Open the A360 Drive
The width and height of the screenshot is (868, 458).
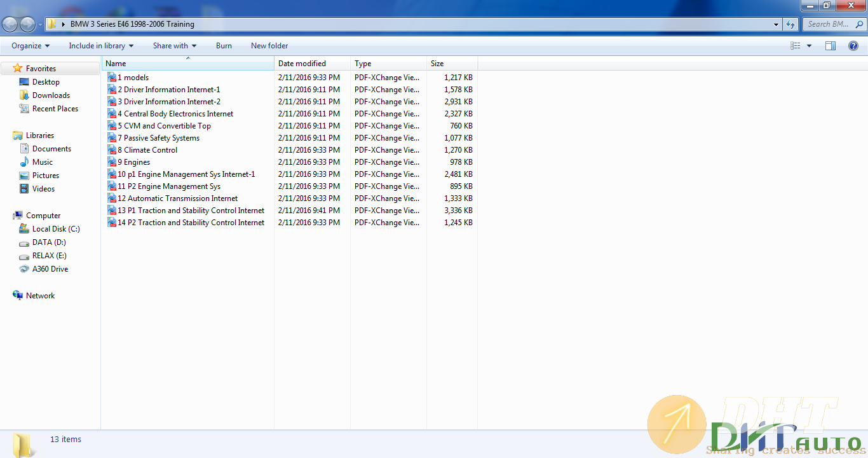point(50,269)
